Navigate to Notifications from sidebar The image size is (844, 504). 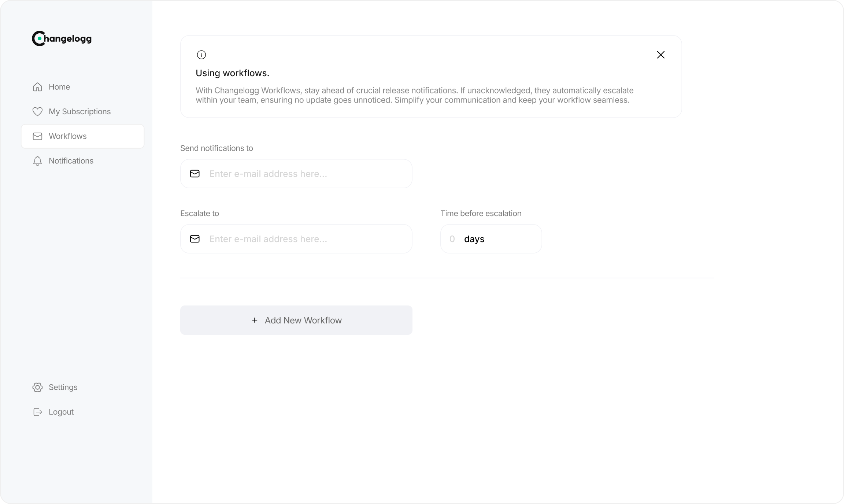[71, 161]
